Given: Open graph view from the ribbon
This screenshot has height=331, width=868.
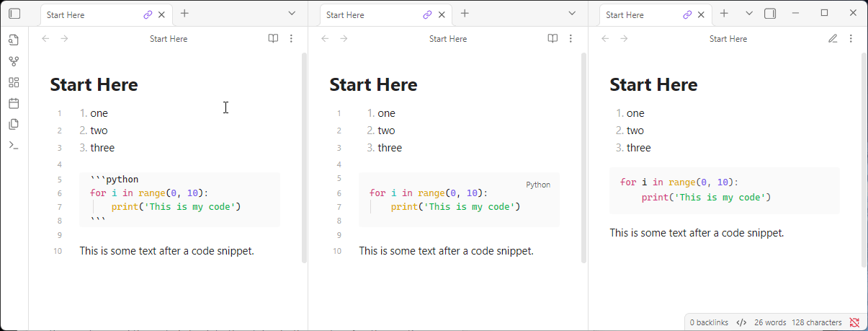Looking at the screenshot, I should (14, 61).
